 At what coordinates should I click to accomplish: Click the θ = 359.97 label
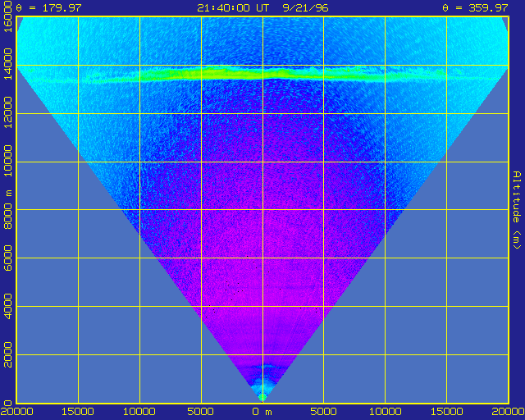click(475, 7)
